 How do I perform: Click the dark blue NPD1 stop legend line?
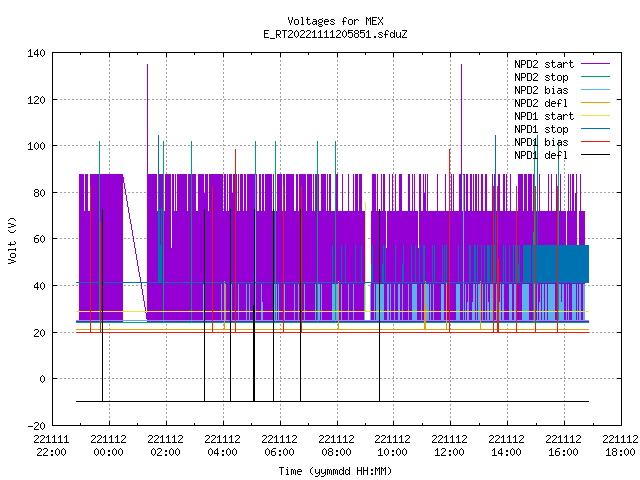click(595, 129)
